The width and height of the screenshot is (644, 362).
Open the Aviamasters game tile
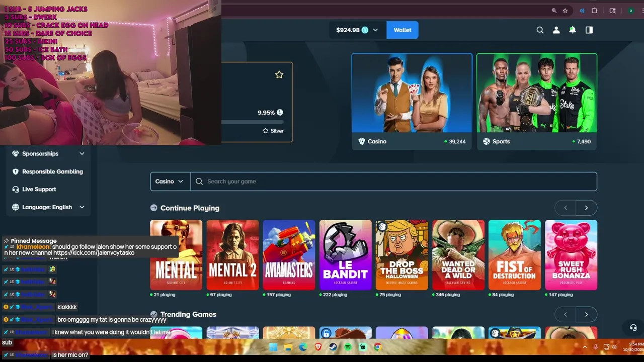coord(289,255)
